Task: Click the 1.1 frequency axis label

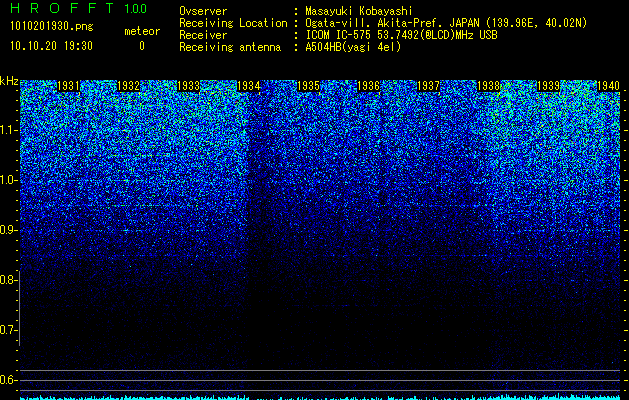Action: (8, 130)
